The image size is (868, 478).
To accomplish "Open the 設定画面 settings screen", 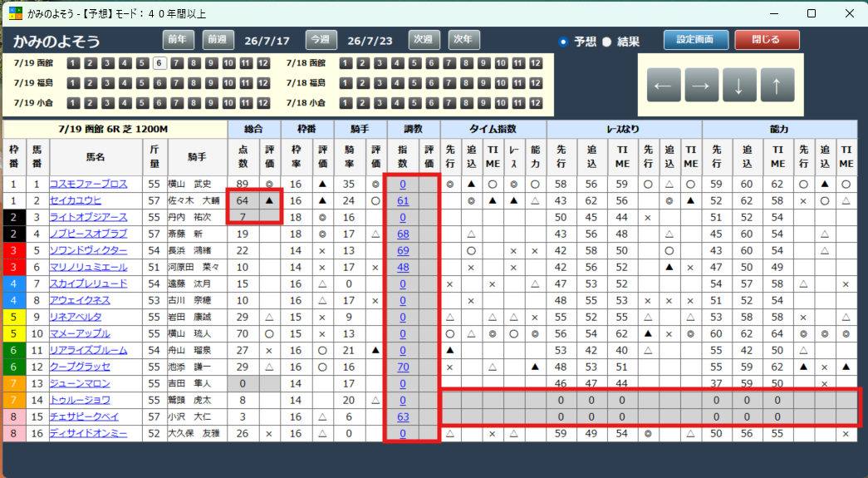I will pos(696,40).
